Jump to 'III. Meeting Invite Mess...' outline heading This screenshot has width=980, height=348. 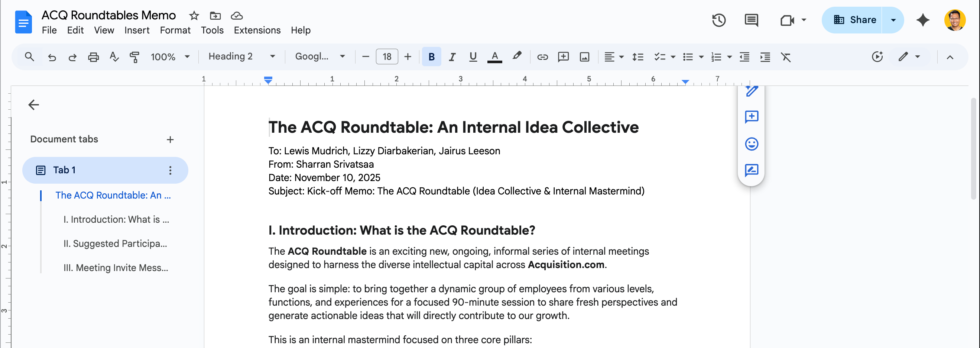pos(116,268)
